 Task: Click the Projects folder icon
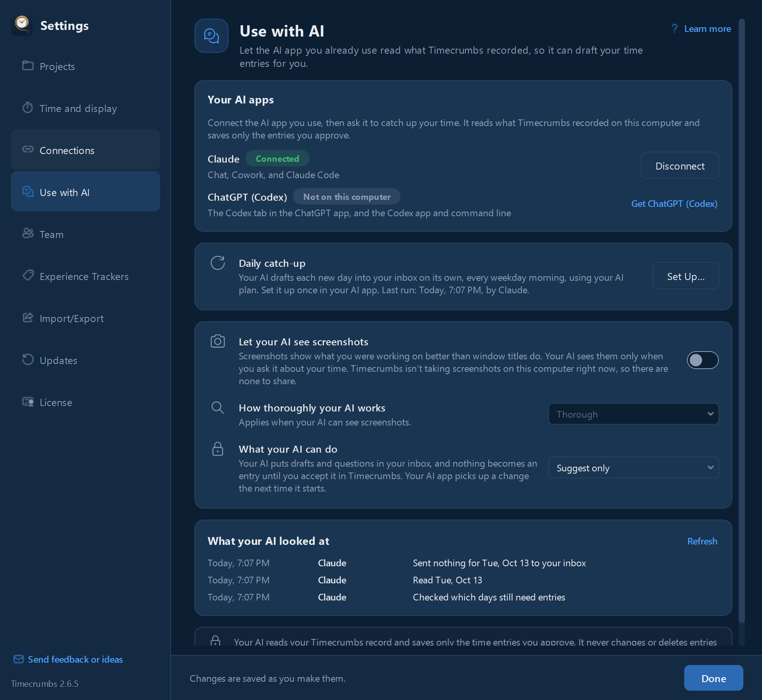[28, 65]
